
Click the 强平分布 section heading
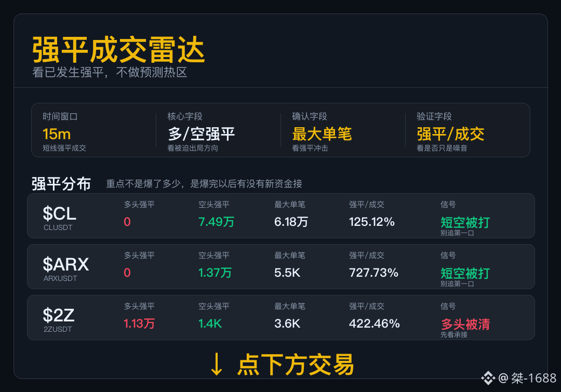(61, 184)
